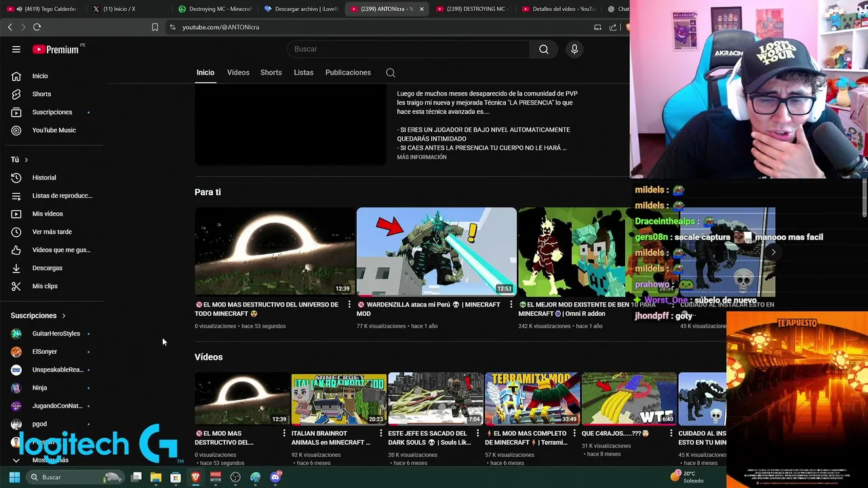Switch to the channel Vídeos tab
Screen dimensions: 868x488
tap(238, 73)
